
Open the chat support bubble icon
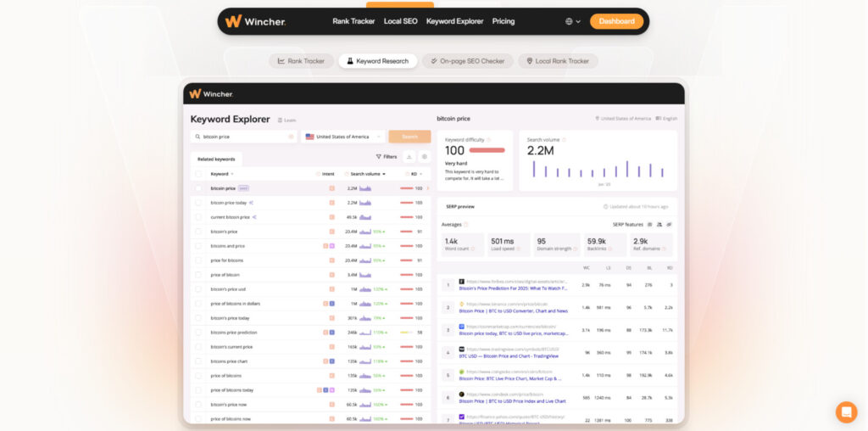[x=847, y=412]
